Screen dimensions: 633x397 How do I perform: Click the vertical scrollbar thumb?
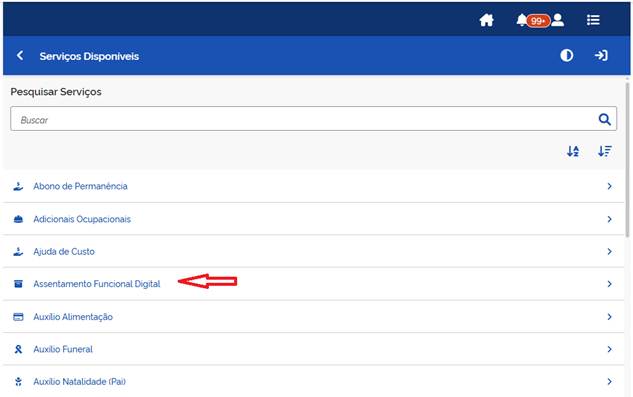pos(627,160)
